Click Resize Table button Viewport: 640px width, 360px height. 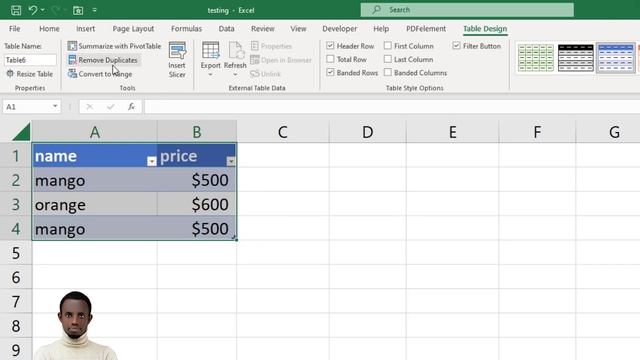[29, 74]
